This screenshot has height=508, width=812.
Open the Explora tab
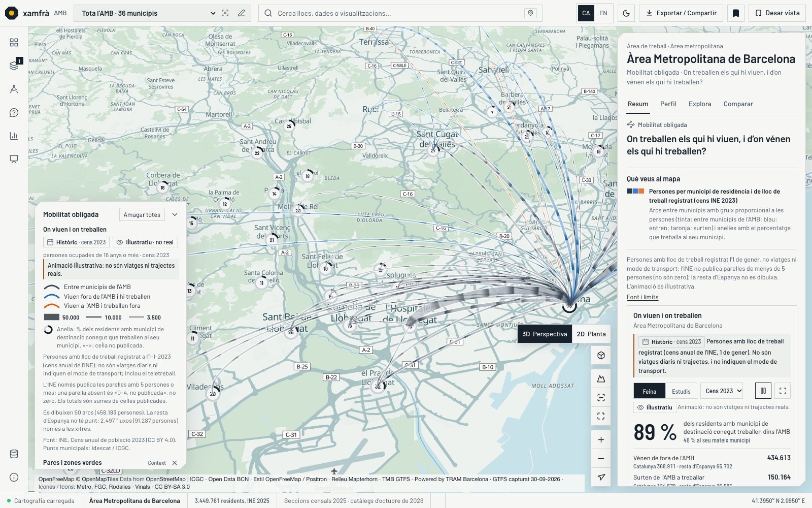[700, 104]
